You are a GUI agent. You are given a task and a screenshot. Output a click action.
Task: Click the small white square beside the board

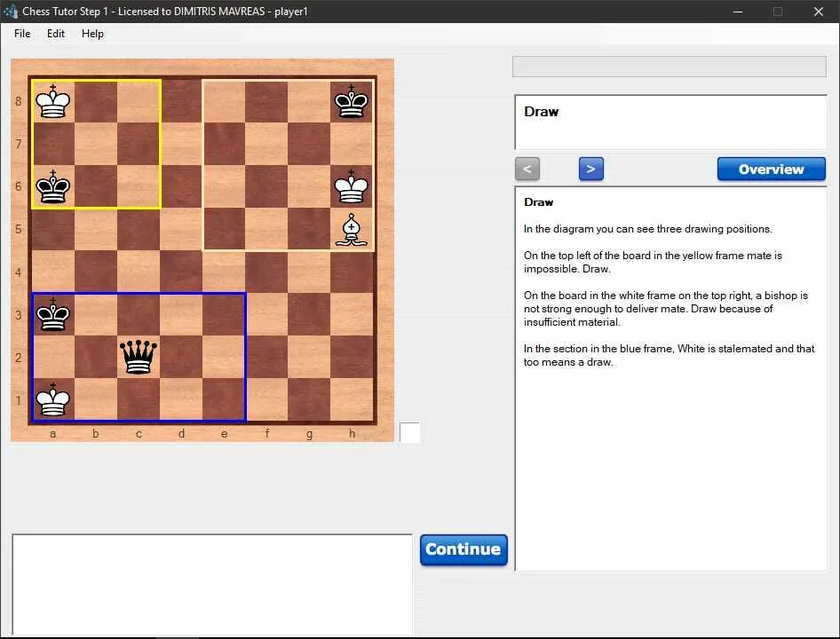click(x=410, y=432)
